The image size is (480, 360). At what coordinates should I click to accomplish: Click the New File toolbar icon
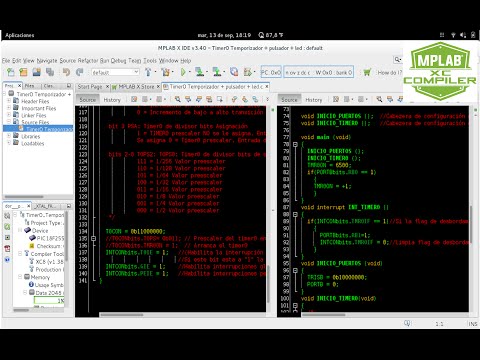10,72
